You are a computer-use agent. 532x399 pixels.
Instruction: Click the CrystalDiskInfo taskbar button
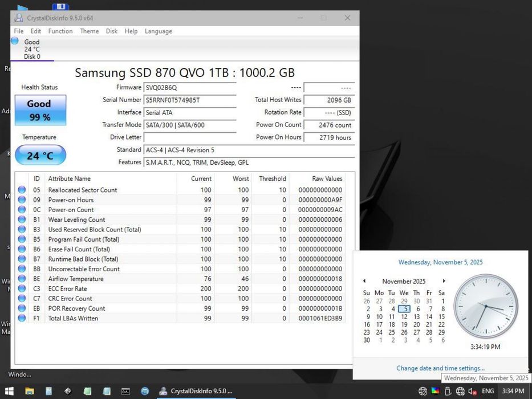[x=197, y=391]
